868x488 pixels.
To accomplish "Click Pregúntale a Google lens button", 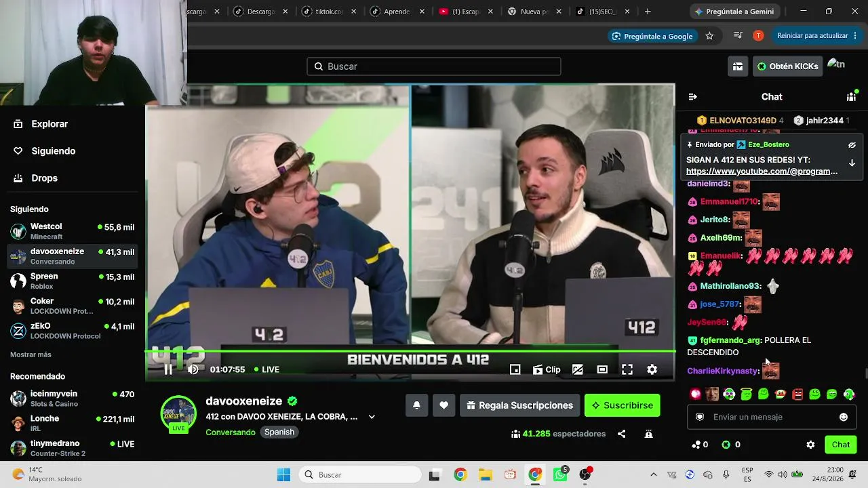I will (652, 36).
